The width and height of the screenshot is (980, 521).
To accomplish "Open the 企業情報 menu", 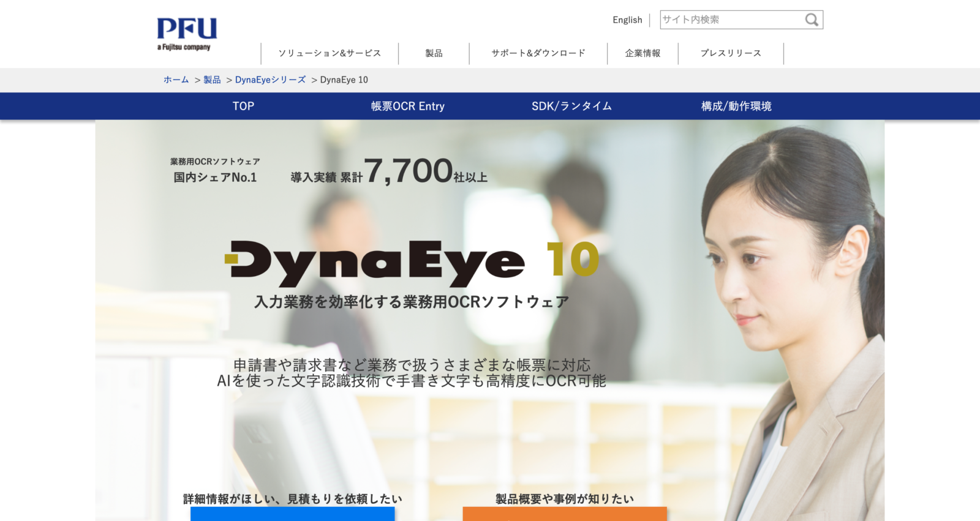I will click(643, 53).
